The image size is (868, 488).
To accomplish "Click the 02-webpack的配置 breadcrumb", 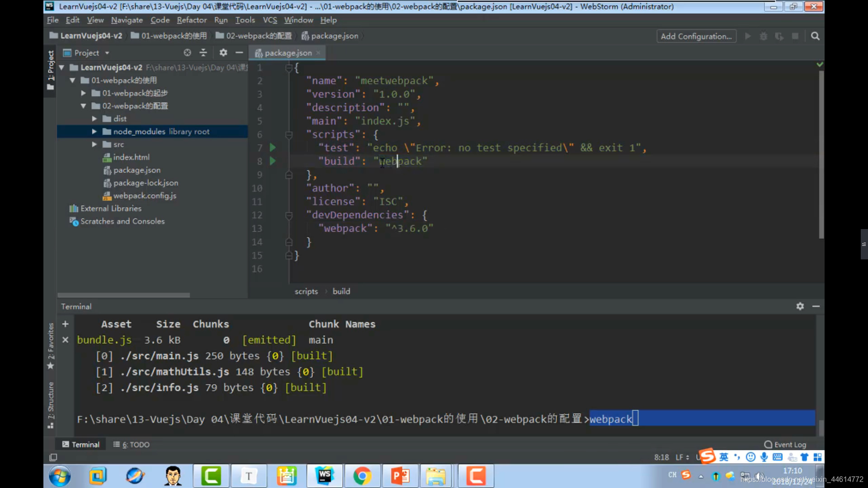I will click(x=254, y=36).
